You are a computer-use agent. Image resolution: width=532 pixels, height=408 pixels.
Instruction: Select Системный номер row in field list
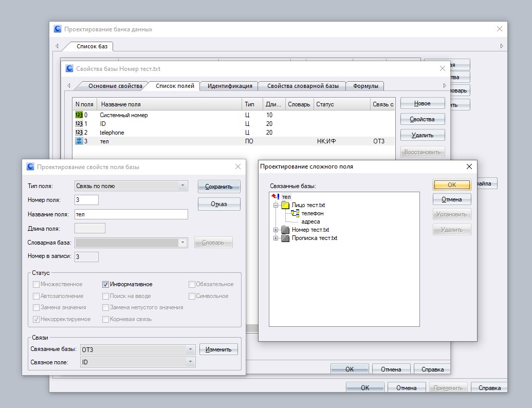234,115
